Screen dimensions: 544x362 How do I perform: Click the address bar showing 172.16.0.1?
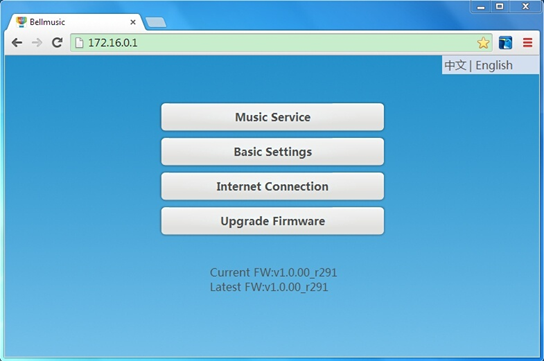[281, 43]
